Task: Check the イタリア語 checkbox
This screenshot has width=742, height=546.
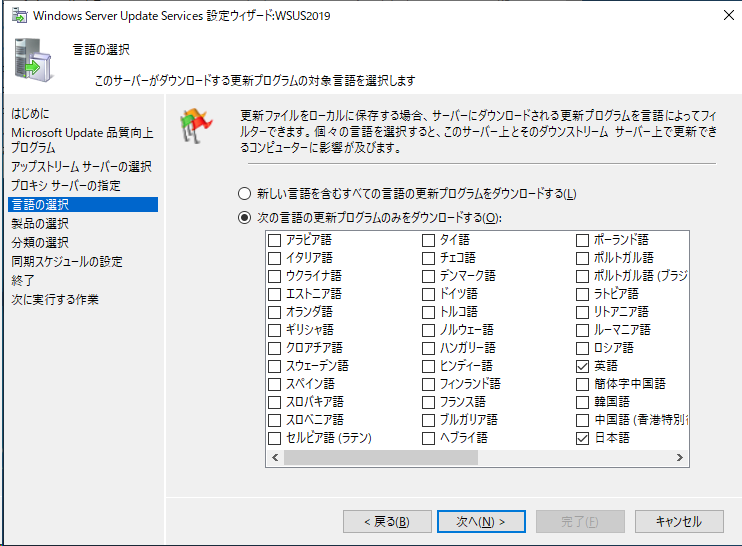Action: point(274,258)
